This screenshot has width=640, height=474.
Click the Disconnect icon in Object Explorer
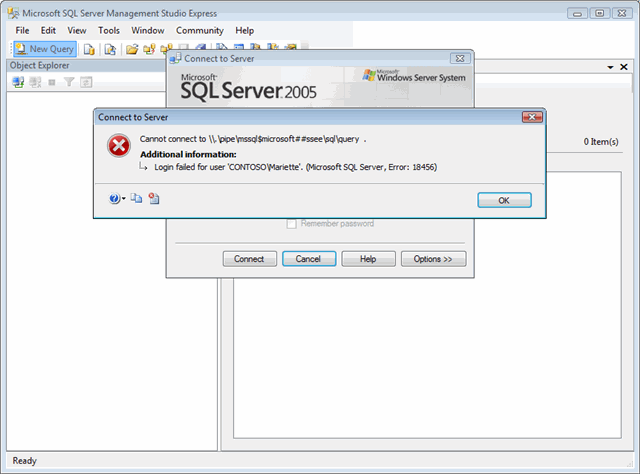pyautogui.click(x=35, y=82)
